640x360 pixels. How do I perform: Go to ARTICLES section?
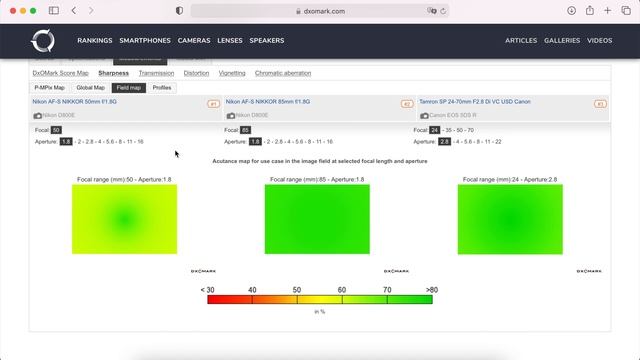521,40
